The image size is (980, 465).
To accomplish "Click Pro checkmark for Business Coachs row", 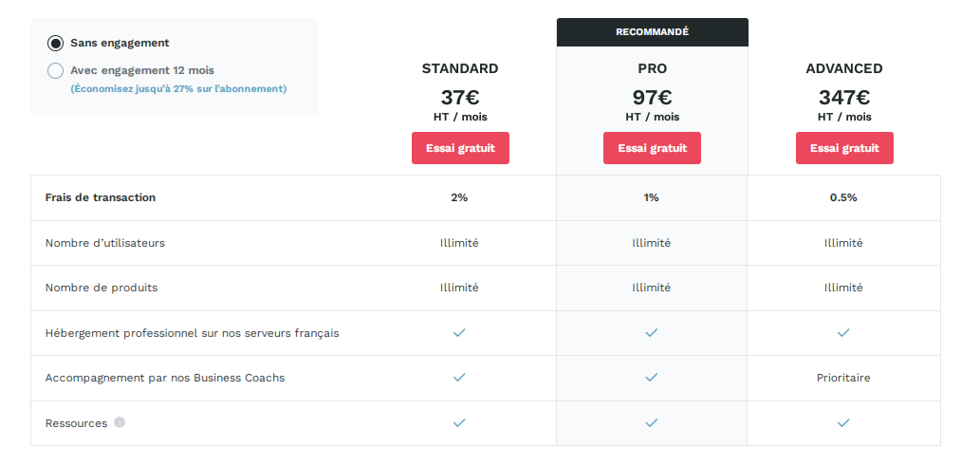I will pos(651,378).
